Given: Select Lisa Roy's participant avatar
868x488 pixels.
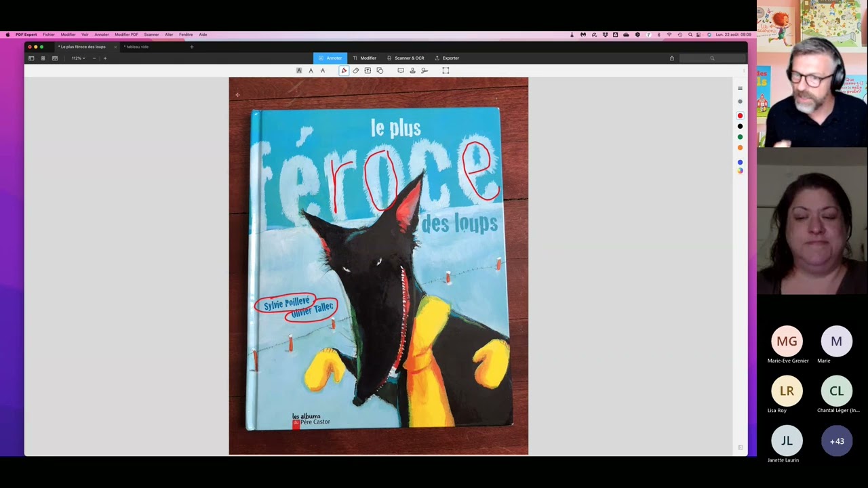Looking at the screenshot, I should click(787, 391).
